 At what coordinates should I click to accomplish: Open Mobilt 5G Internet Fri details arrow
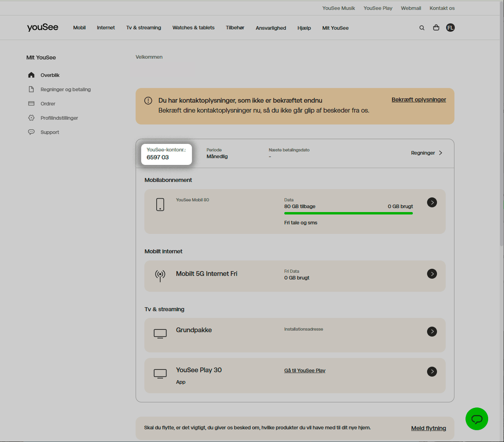click(x=432, y=274)
